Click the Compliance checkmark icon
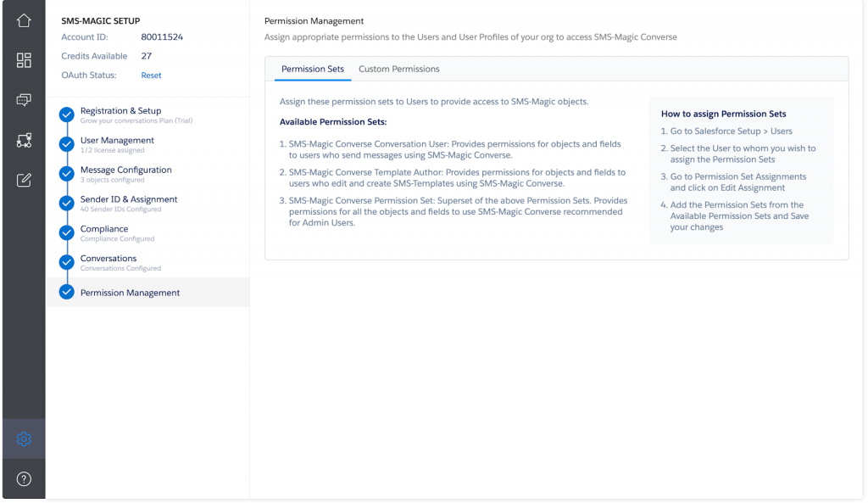The image size is (868, 503). [x=66, y=232]
